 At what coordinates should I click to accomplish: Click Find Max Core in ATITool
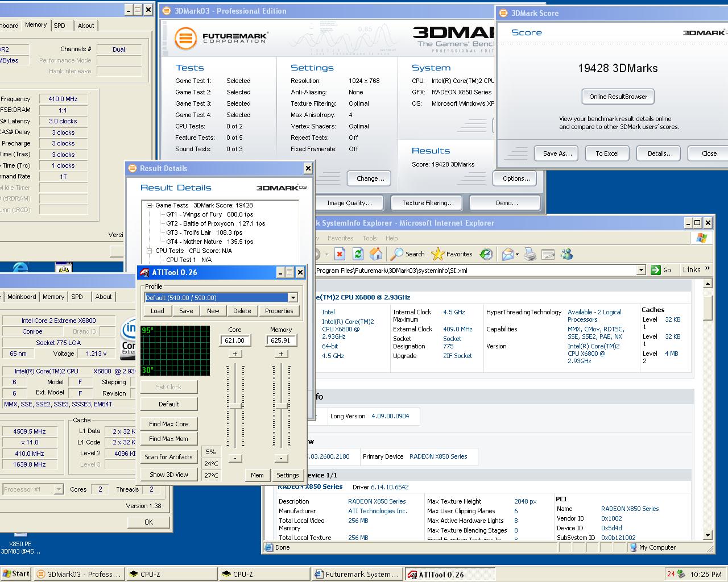[x=169, y=424]
